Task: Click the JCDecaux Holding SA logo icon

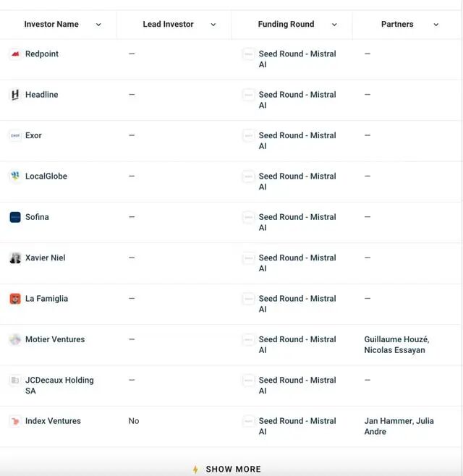Action: pyautogui.click(x=15, y=381)
